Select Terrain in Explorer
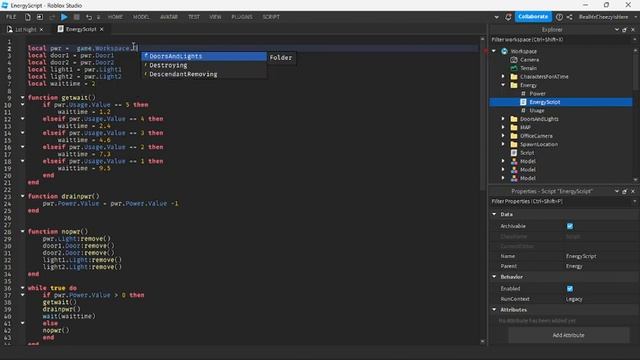 click(528, 68)
